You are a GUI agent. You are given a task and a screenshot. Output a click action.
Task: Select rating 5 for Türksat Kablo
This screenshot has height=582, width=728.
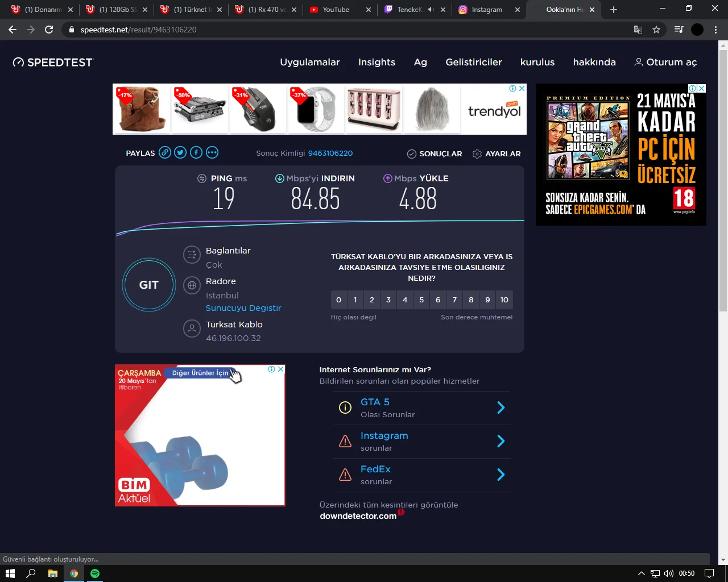(x=421, y=300)
